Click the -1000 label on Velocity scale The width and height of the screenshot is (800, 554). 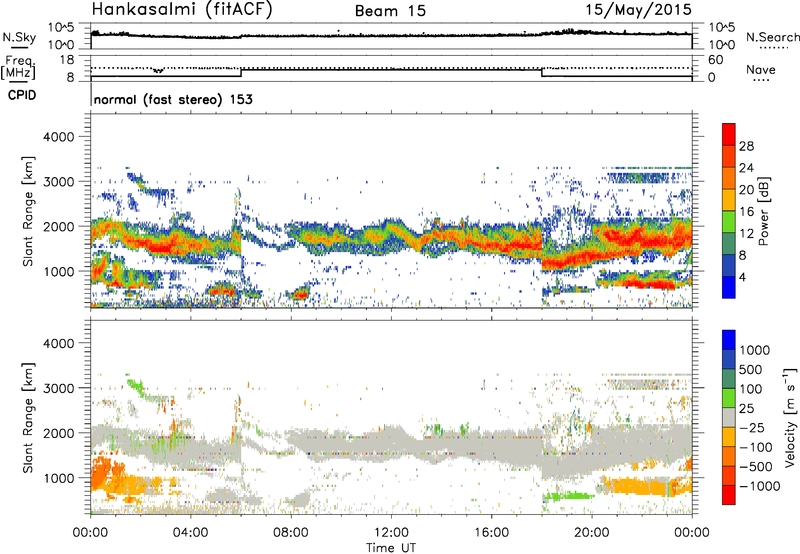pos(760,486)
